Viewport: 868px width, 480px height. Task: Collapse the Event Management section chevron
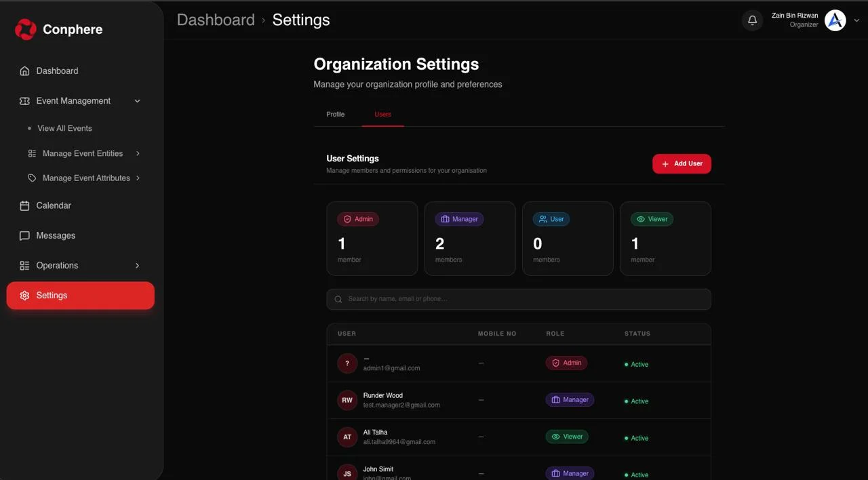pyautogui.click(x=138, y=101)
